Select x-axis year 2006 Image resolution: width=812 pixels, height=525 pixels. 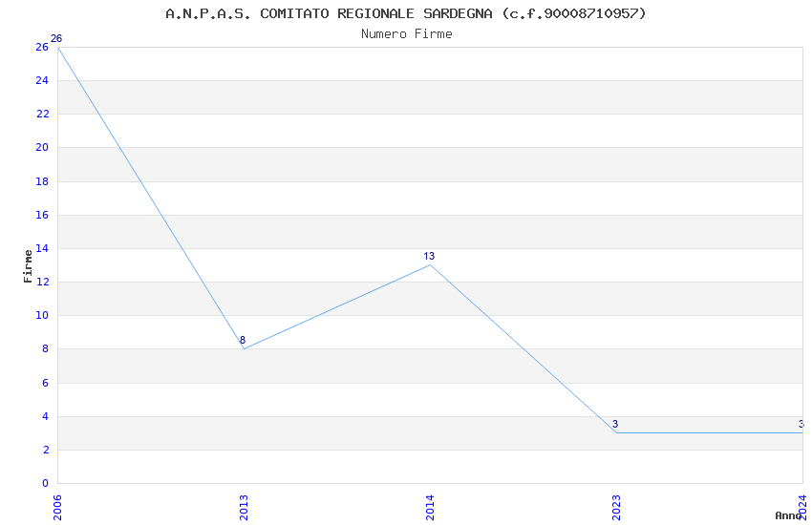pos(57,508)
